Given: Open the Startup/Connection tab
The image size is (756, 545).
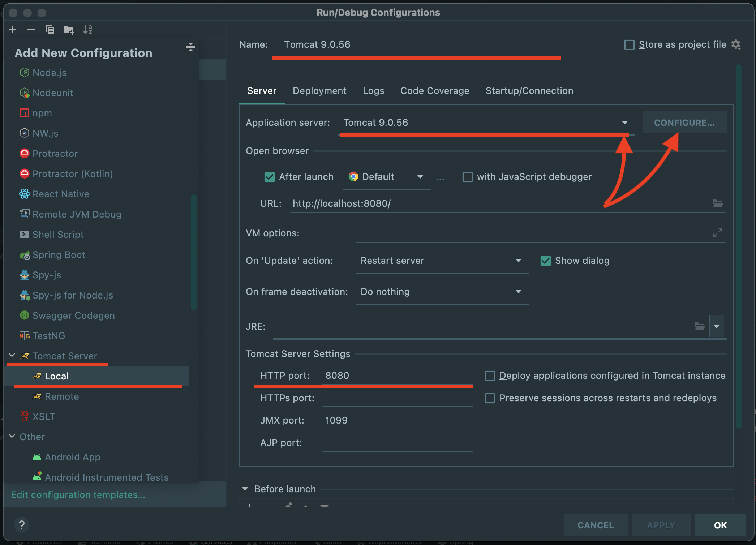Looking at the screenshot, I should pyautogui.click(x=529, y=91).
